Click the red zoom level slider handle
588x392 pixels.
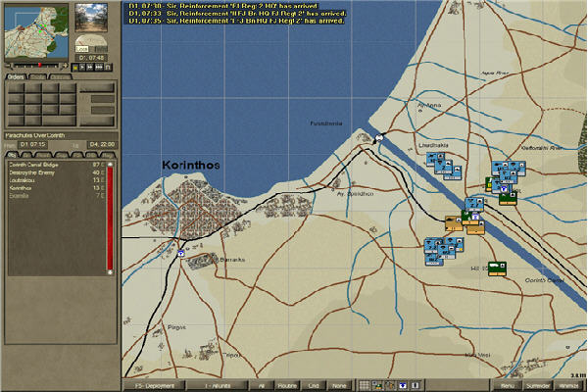tap(39, 66)
